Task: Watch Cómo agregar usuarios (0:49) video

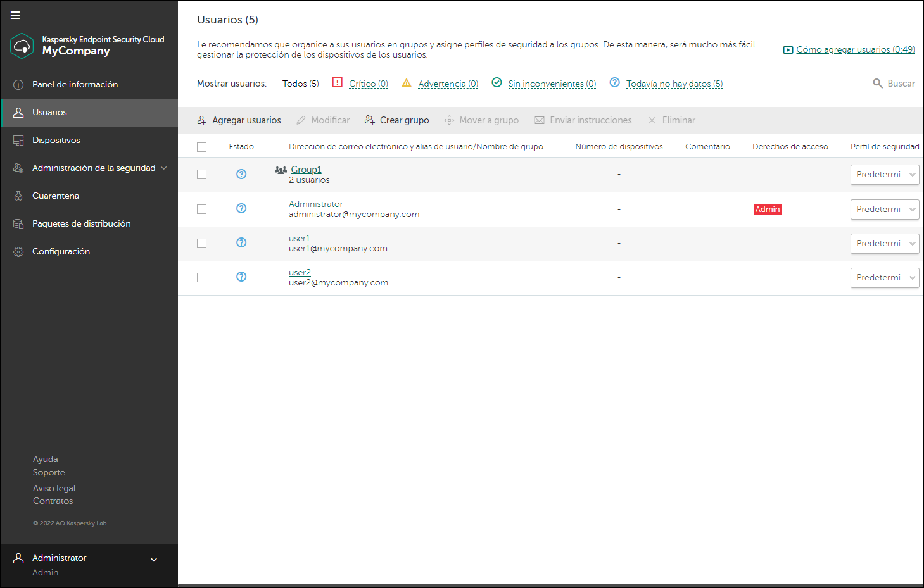Action: [856, 49]
